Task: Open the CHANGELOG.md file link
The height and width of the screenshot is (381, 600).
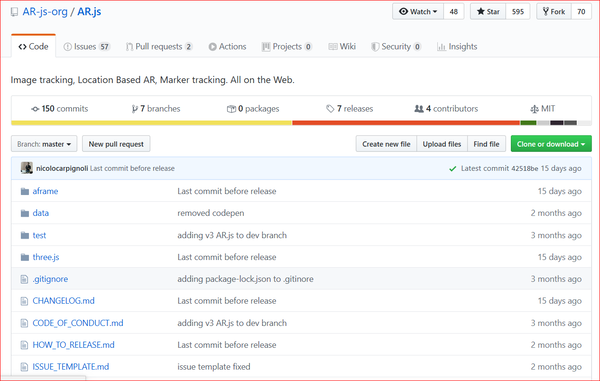Action: click(x=64, y=301)
